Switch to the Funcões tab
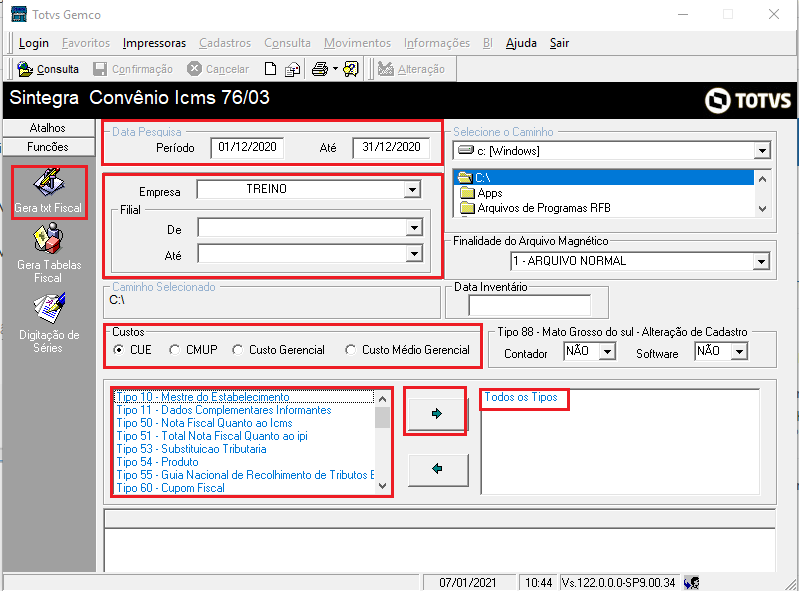 (48, 147)
